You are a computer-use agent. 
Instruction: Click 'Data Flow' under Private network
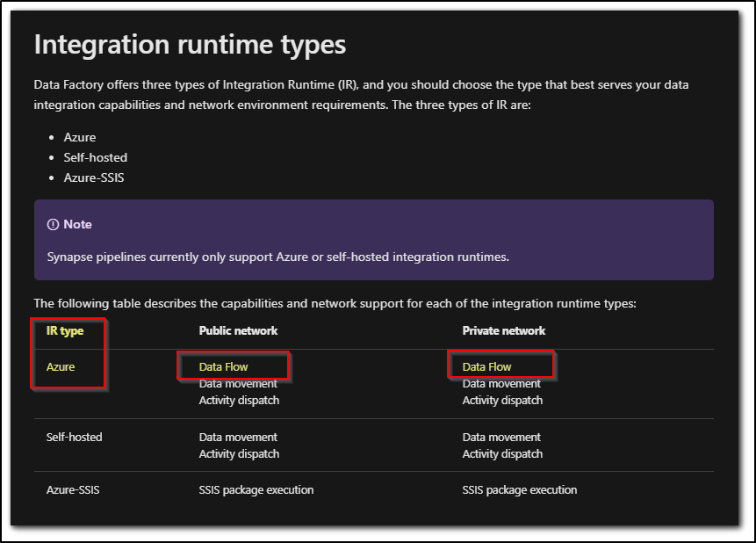tap(486, 366)
